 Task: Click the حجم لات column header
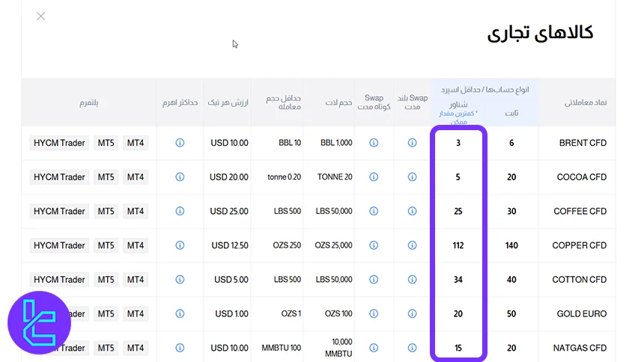[338, 102]
